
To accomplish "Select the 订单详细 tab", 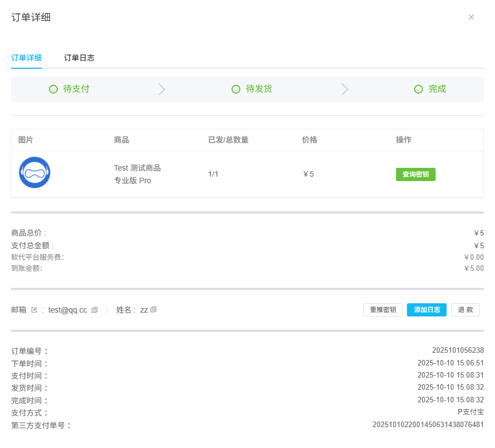I will [x=26, y=58].
